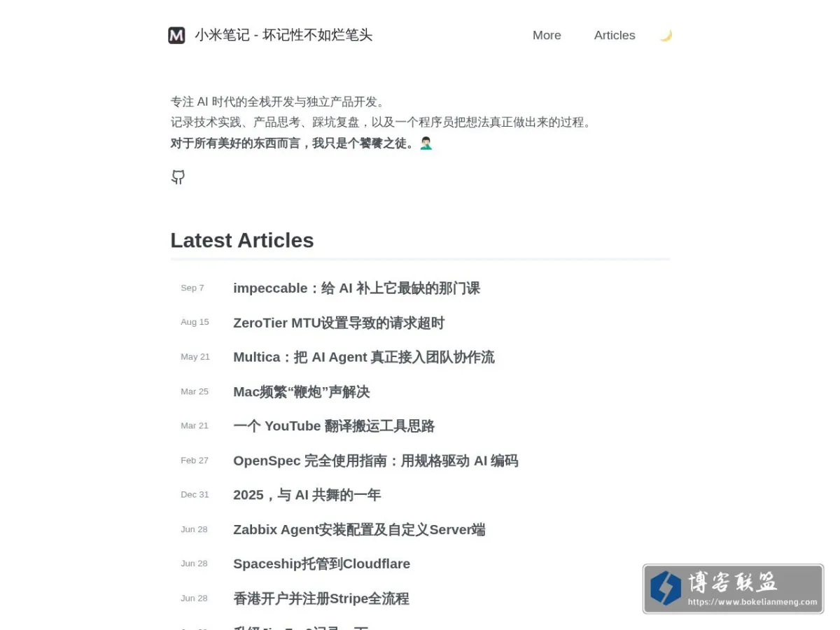Click the line 记录技术实践、产品思考、踩坑复盘
Image resolution: width=840 pixels, height=630 pixels.
[383, 122]
